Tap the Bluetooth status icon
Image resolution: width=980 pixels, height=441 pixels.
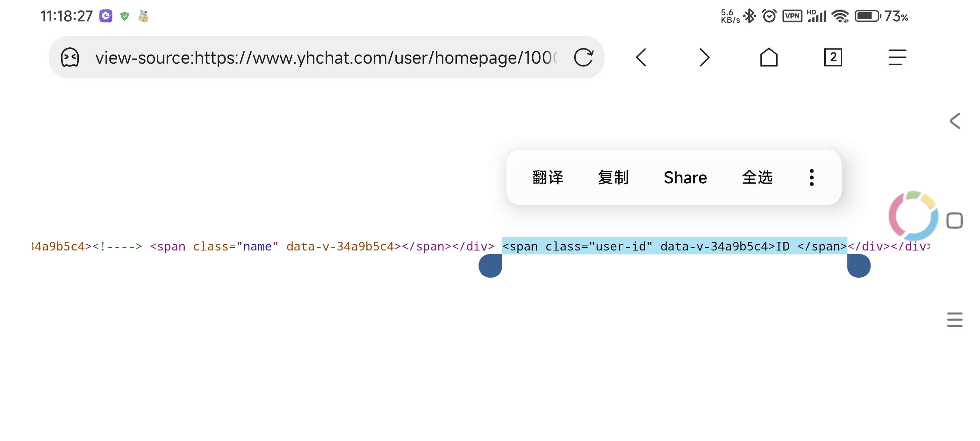click(750, 16)
